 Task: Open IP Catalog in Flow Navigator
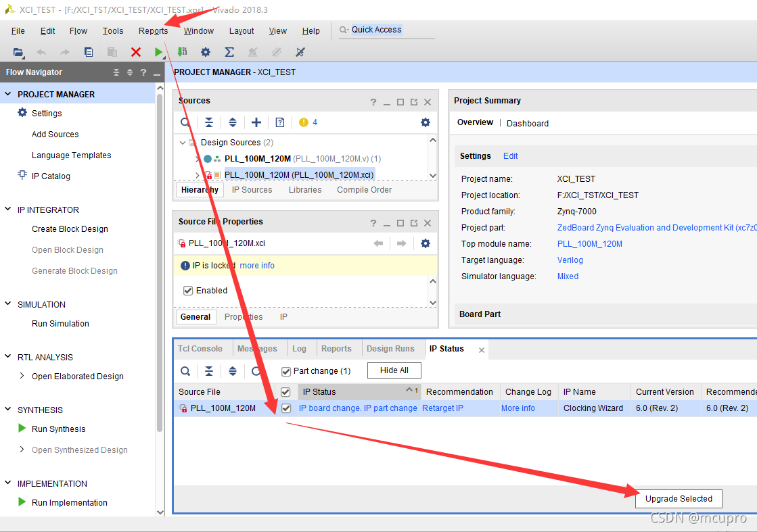pyautogui.click(x=51, y=176)
